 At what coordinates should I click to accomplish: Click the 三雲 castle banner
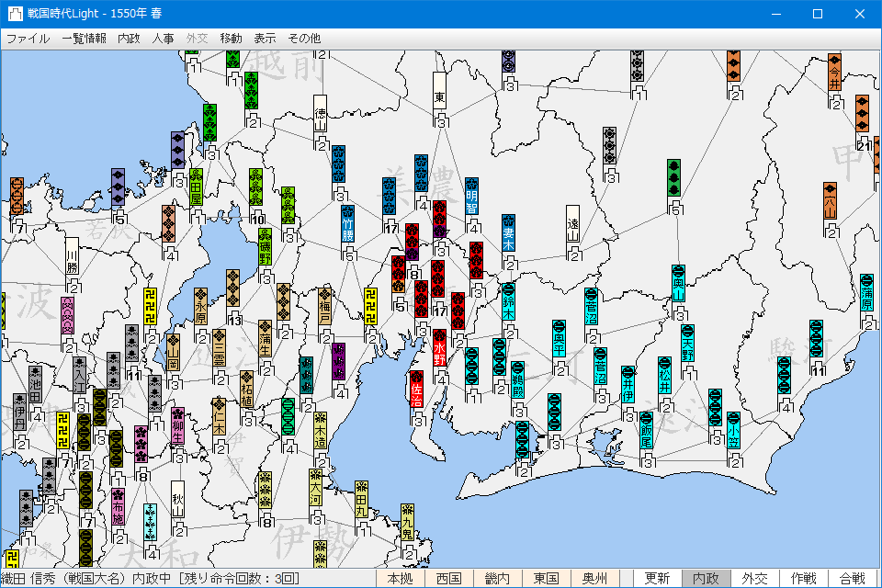(220, 347)
